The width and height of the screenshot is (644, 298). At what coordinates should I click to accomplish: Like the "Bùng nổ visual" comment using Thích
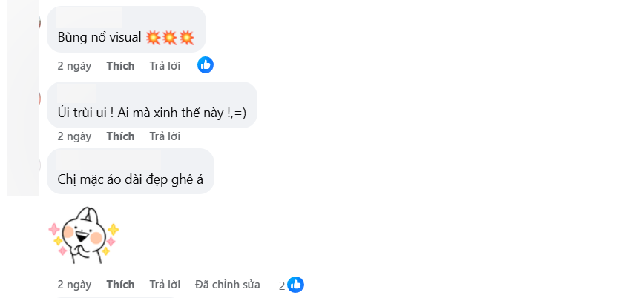click(120, 66)
